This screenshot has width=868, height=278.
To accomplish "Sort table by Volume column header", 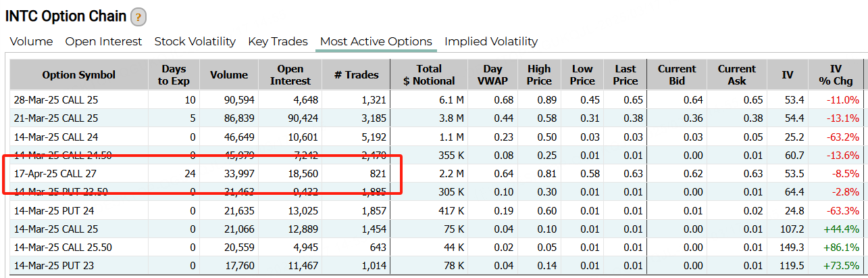I will coord(228,75).
